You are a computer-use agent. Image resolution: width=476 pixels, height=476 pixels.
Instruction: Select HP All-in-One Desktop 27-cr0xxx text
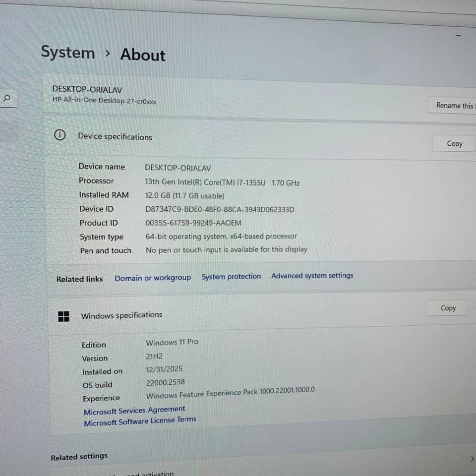pyautogui.click(x=104, y=100)
